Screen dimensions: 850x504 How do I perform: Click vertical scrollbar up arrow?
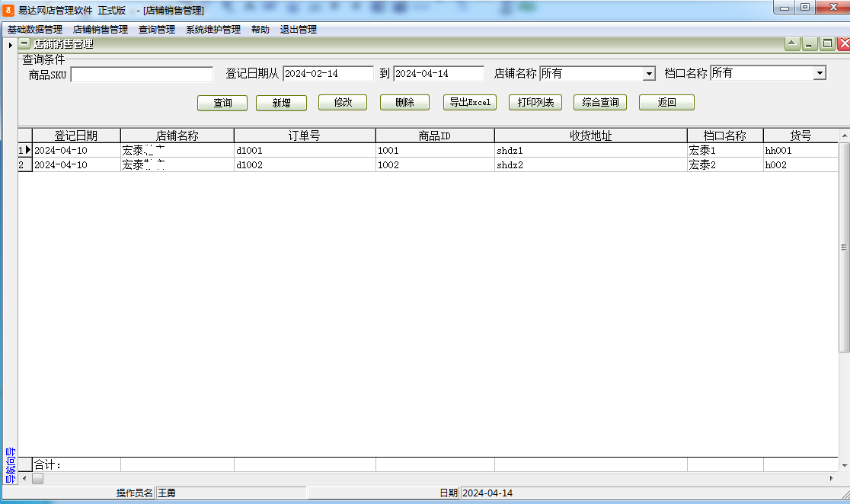pos(844,135)
